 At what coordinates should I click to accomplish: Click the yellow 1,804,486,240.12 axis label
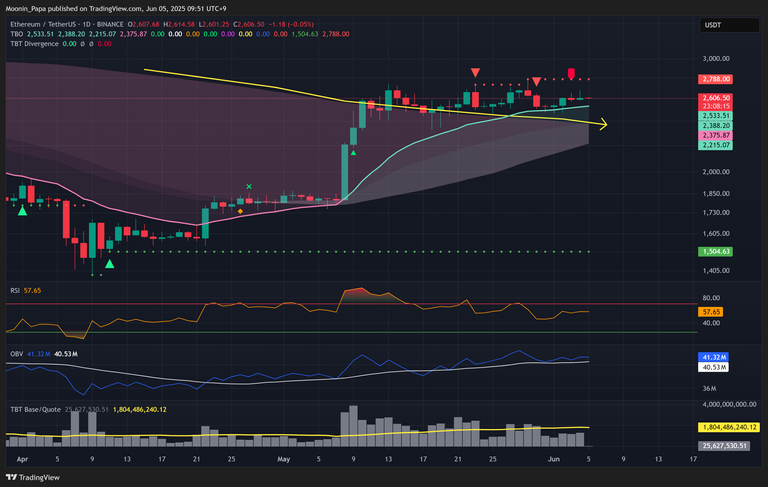click(x=729, y=427)
